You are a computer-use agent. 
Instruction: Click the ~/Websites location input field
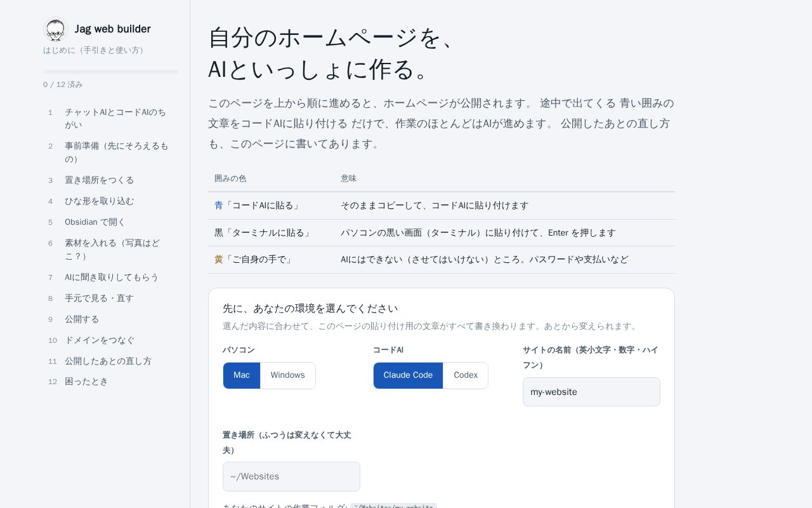[x=291, y=476]
